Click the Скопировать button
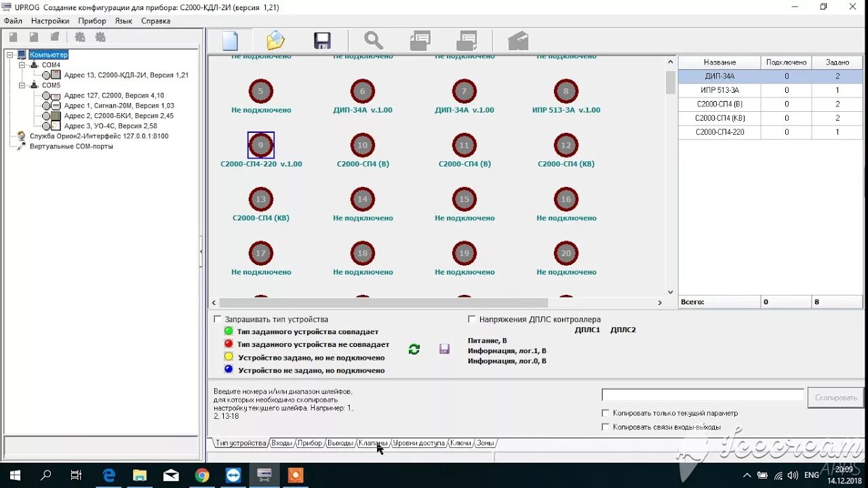The width and height of the screenshot is (868, 488). pyautogui.click(x=836, y=398)
